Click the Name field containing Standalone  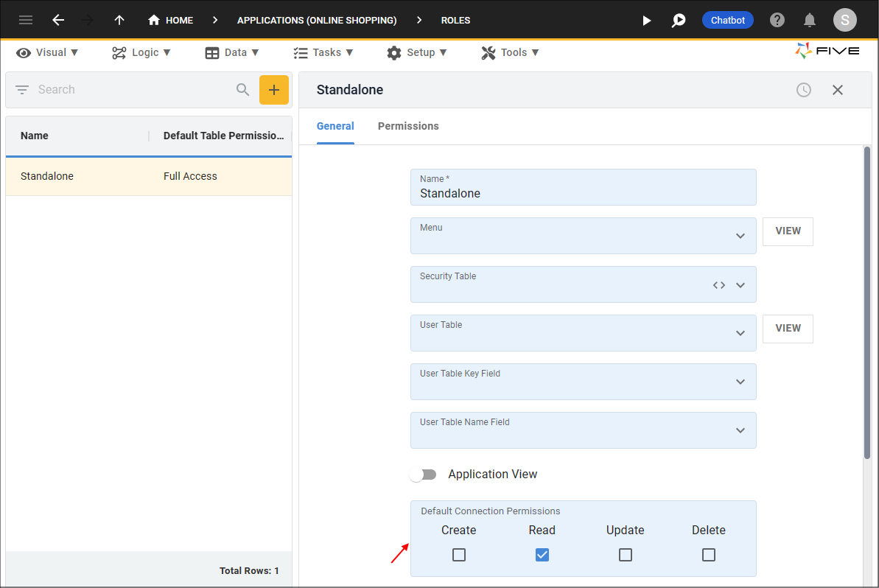(583, 187)
